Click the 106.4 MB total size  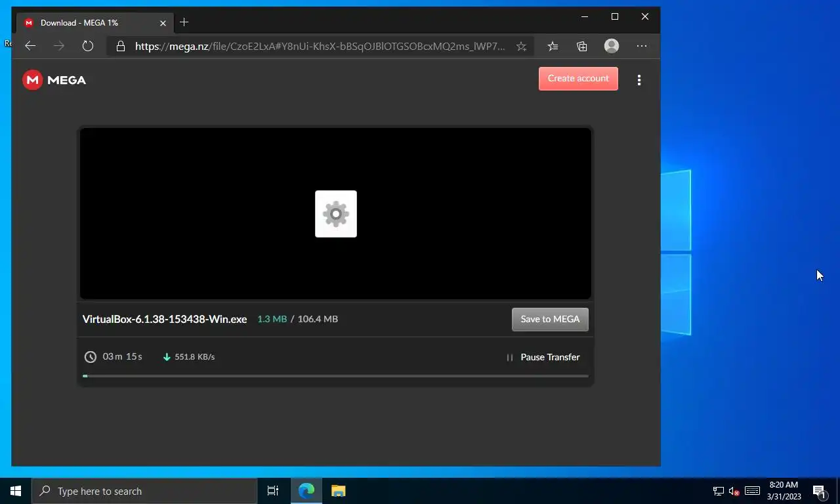tap(318, 319)
